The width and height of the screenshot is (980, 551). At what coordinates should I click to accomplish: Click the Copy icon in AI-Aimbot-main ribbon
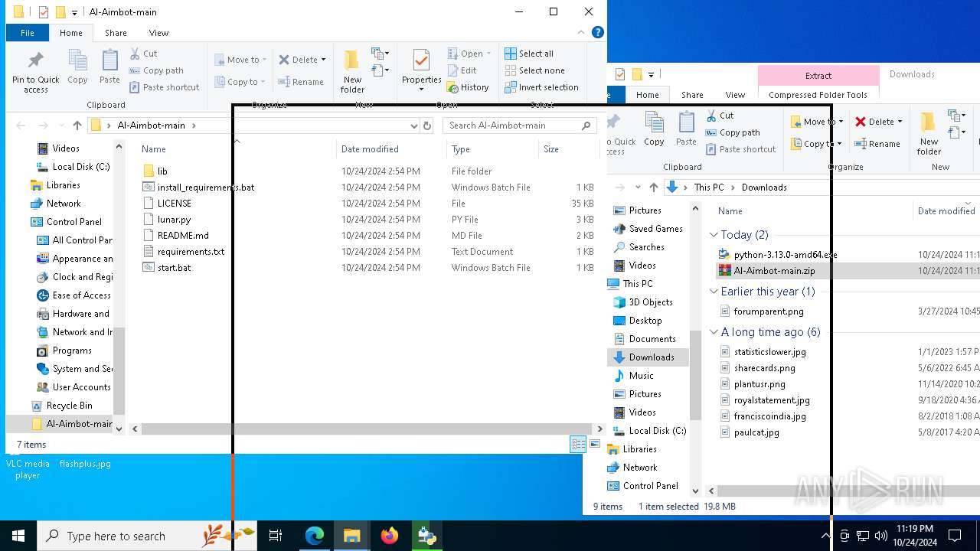pyautogui.click(x=77, y=67)
